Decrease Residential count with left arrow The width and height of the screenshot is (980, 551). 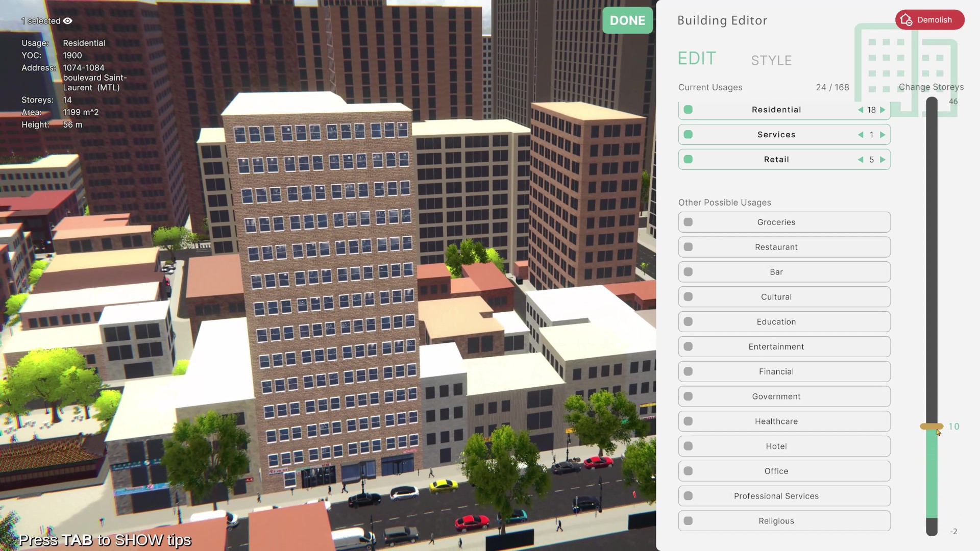tap(861, 110)
